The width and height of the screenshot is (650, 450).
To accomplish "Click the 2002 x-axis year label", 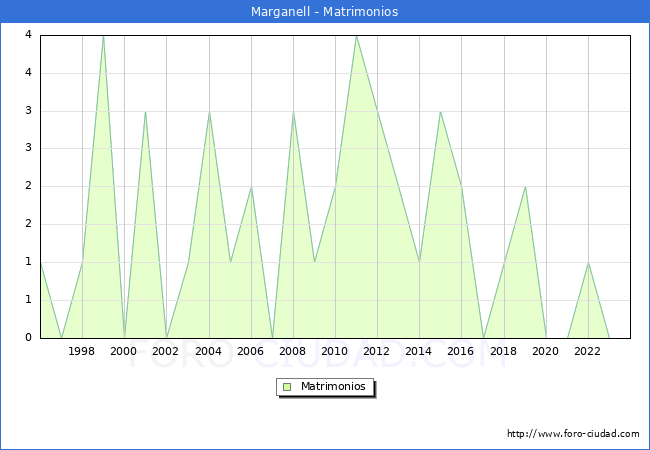I will pos(166,351).
